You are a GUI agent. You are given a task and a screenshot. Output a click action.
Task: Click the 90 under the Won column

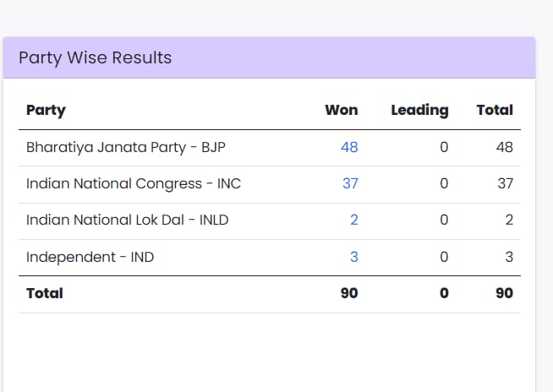point(349,293)
